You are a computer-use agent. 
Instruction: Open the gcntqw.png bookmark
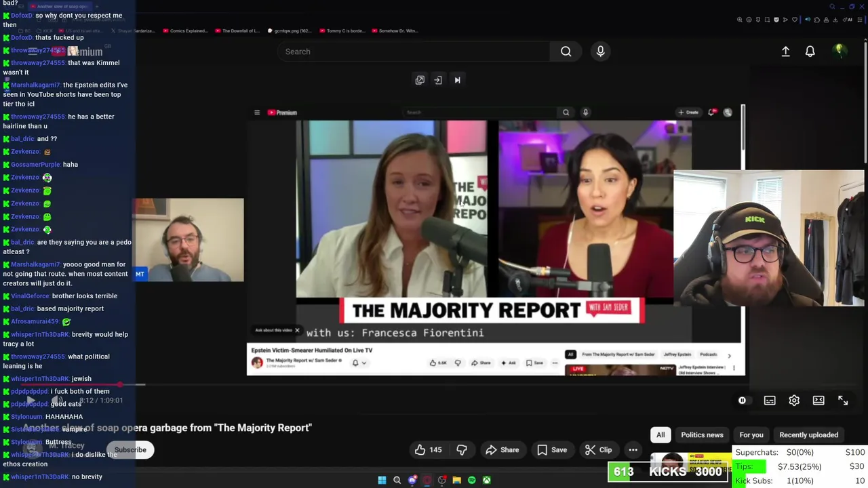pyautogui.click(x=290, y=30)
